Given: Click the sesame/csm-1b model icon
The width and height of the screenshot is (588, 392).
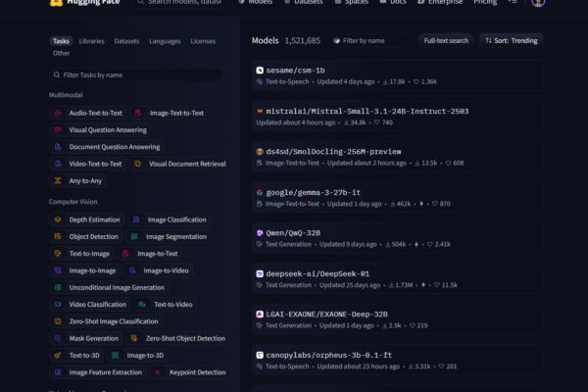Looking at the screenshot, I should [260, 71].
